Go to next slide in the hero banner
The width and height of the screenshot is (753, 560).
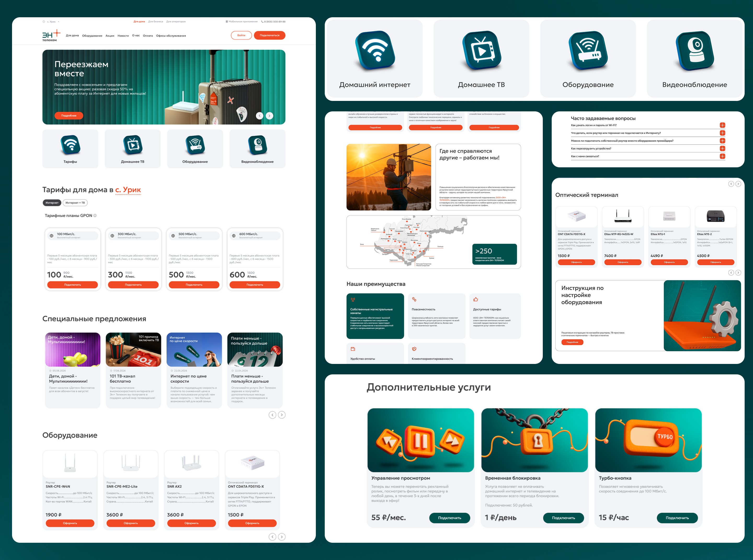point(270,116)
